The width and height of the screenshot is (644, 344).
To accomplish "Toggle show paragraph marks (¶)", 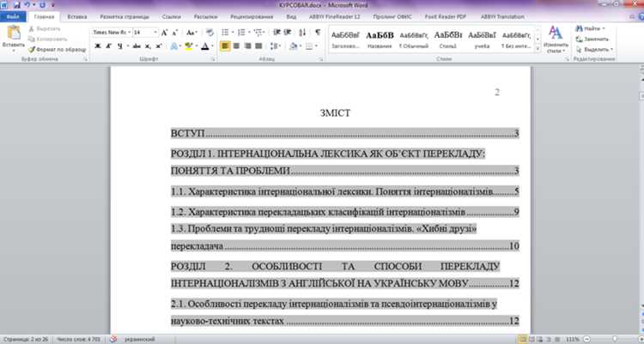I will coord(318,33).
